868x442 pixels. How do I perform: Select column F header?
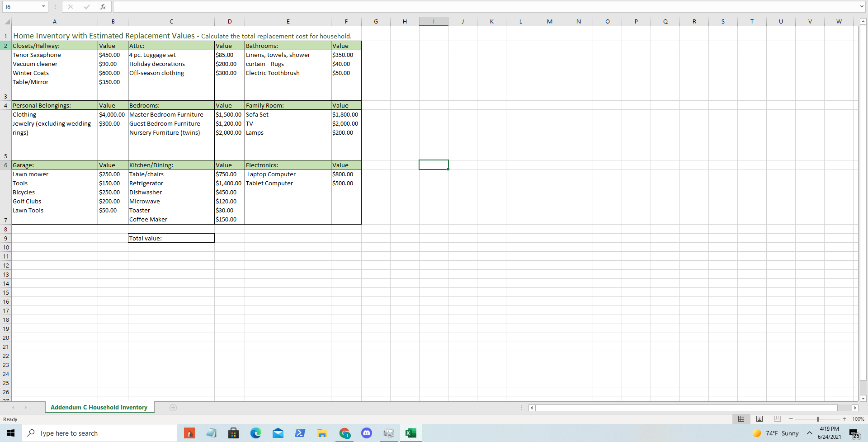pos(346,21)
